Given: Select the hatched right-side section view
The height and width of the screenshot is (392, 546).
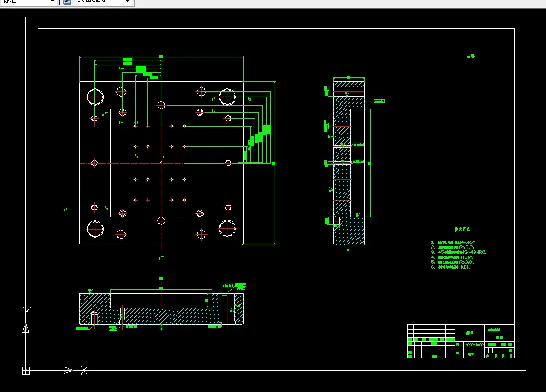Looking at the screenshot, I should click(x=349, y=163).
